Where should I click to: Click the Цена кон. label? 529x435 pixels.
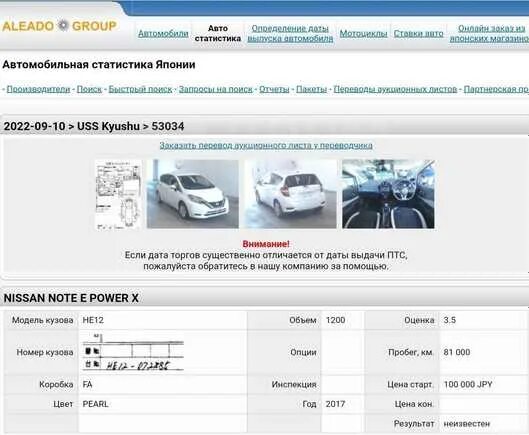point(414,404)
